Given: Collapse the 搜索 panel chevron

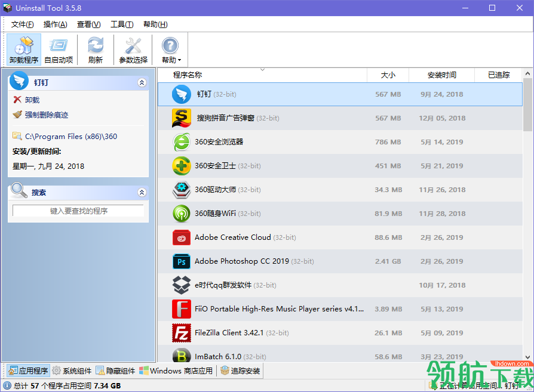Looking at the screenshot, I should 142,193.
